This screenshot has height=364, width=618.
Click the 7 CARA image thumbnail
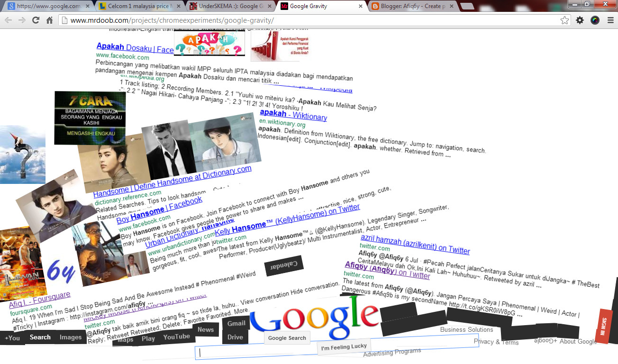click(x=90, y=118)
